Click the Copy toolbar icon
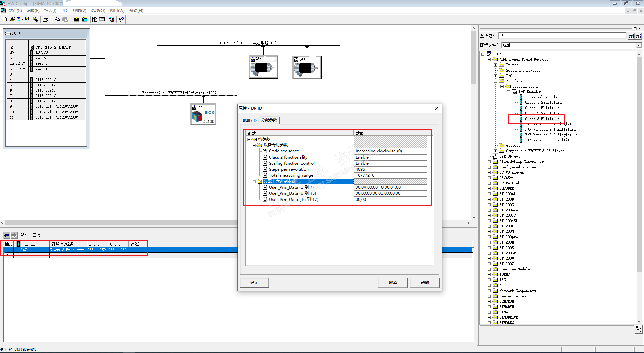Image resolution: width=644 pixels, height=353 pixels. pos(57,19)
